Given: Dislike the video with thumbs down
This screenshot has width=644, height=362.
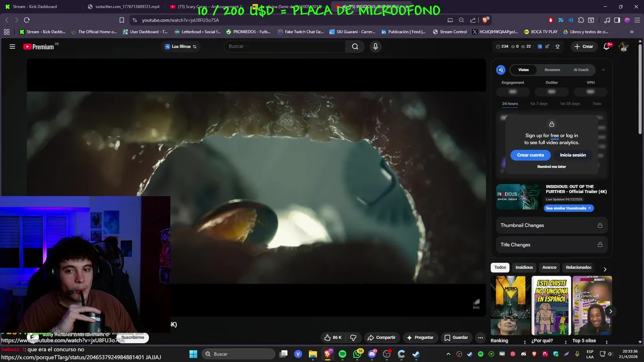Looking at the screenshot, I should (x=353, y=337).
